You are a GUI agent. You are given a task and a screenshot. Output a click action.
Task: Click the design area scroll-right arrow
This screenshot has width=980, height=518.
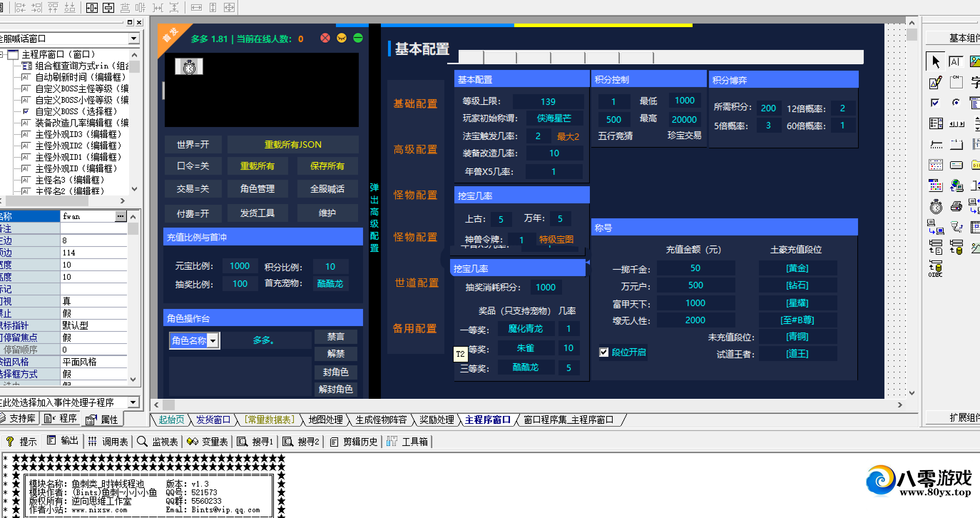click(900, 405)
